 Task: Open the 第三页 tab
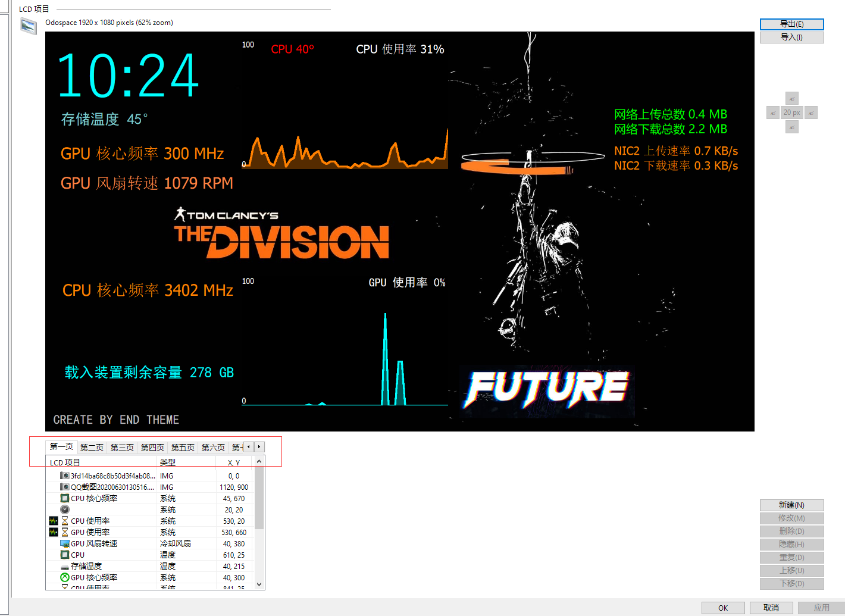pos(122,448)
